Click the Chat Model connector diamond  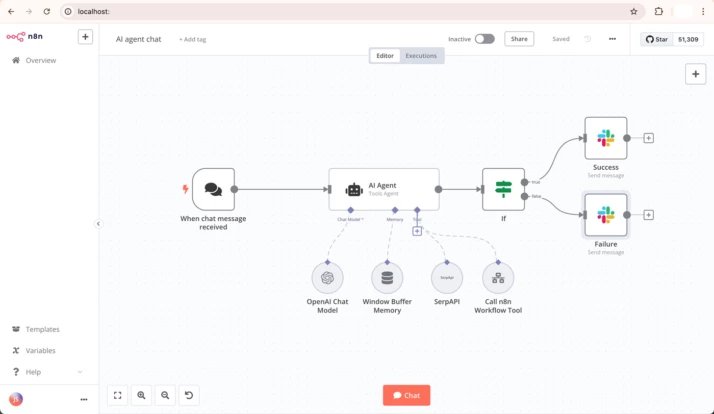pos(351,210)
